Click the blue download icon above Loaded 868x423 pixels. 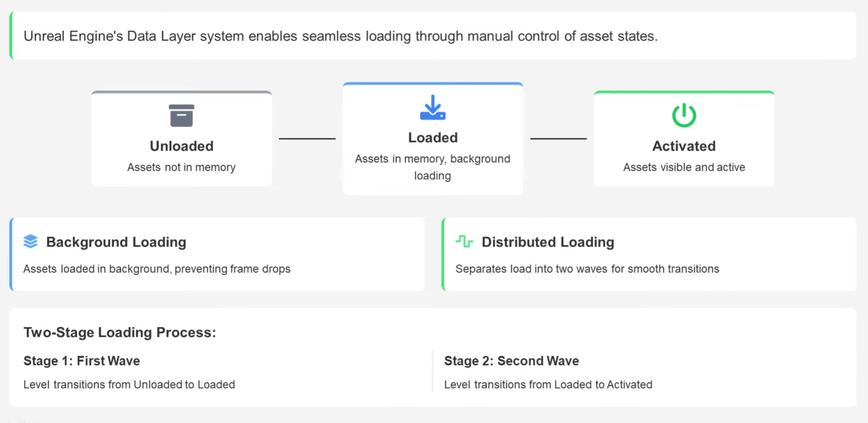click(432, 108)
